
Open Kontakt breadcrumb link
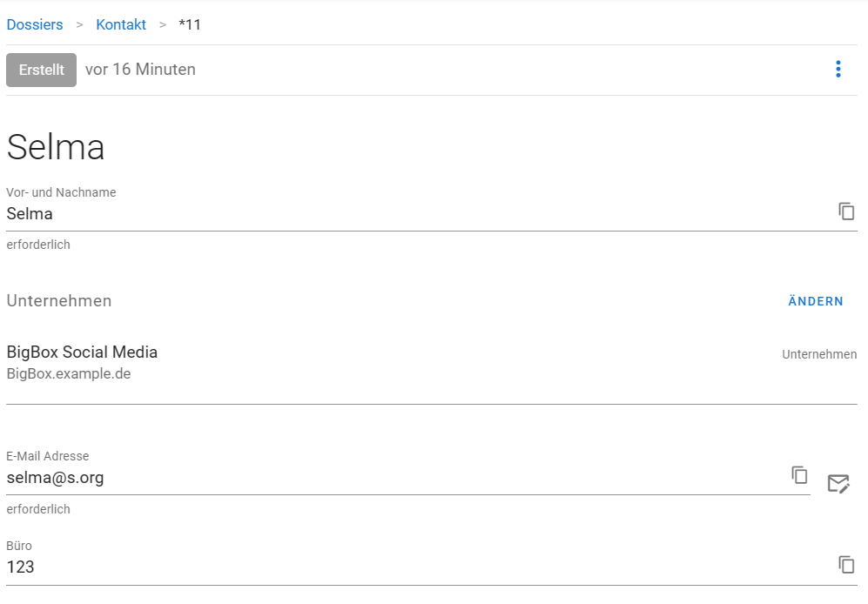(121, 24)
